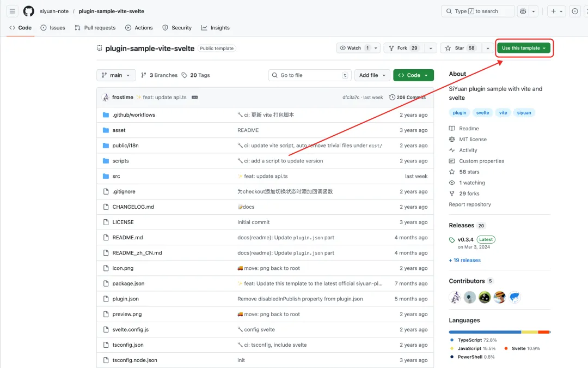The width and height of the screenshot is (588, 368).
Task: Click the star icon in Star button
Action: pyautogui.click(x=448, y=48)
